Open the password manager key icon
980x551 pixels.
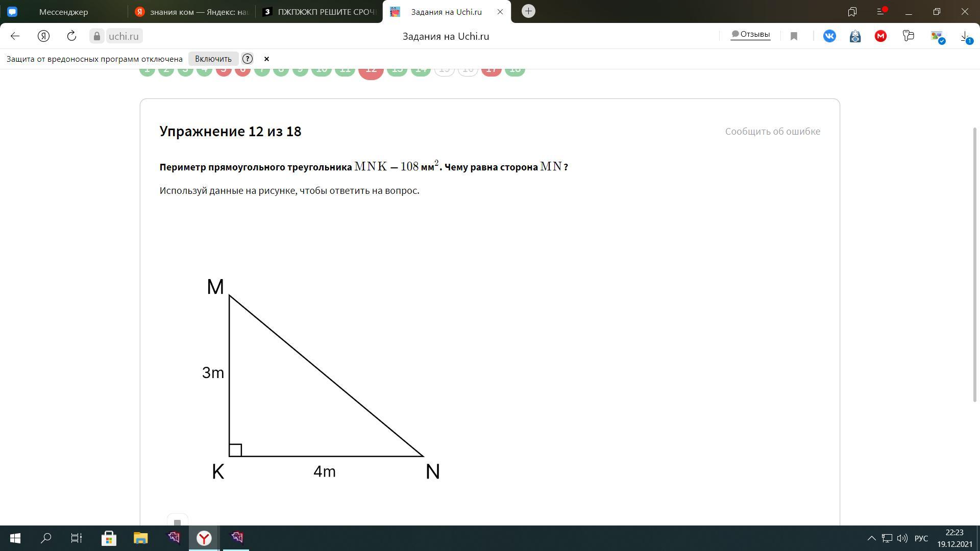click(908, 36)
